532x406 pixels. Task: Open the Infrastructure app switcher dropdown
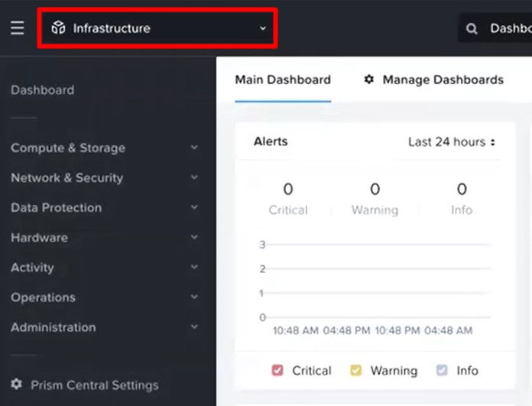(x=262, y=28)
